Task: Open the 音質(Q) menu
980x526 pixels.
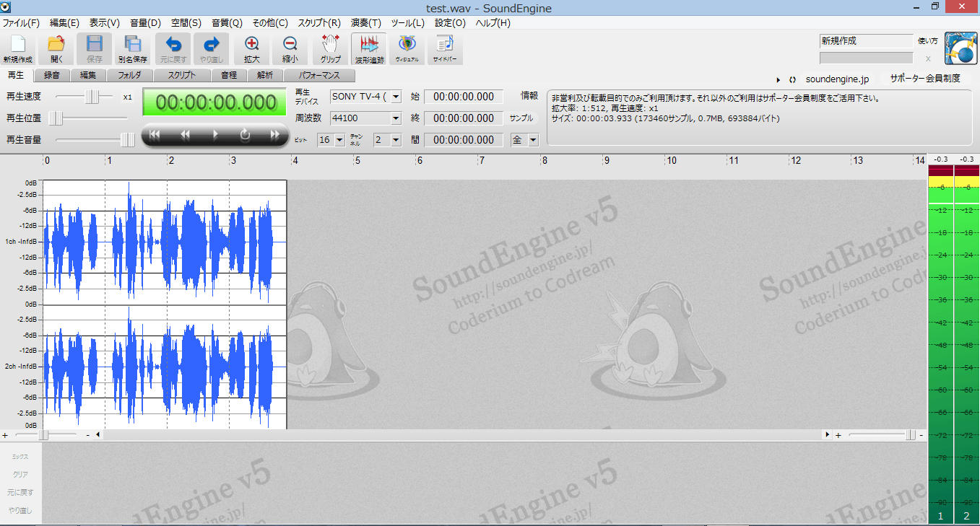Action: [227, 23]
